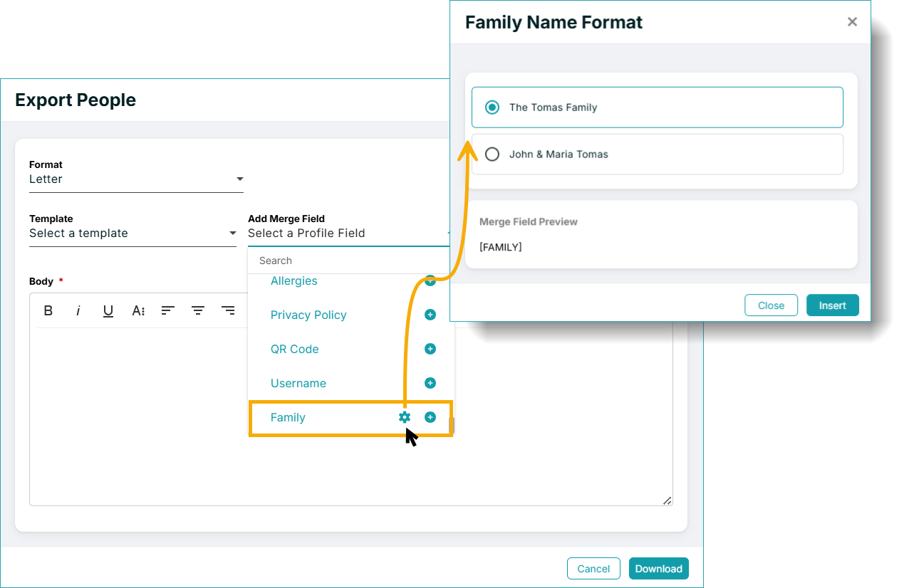Collapse the Select a Profile Field dropdown
909x588 pixels.
coord(348,233)
